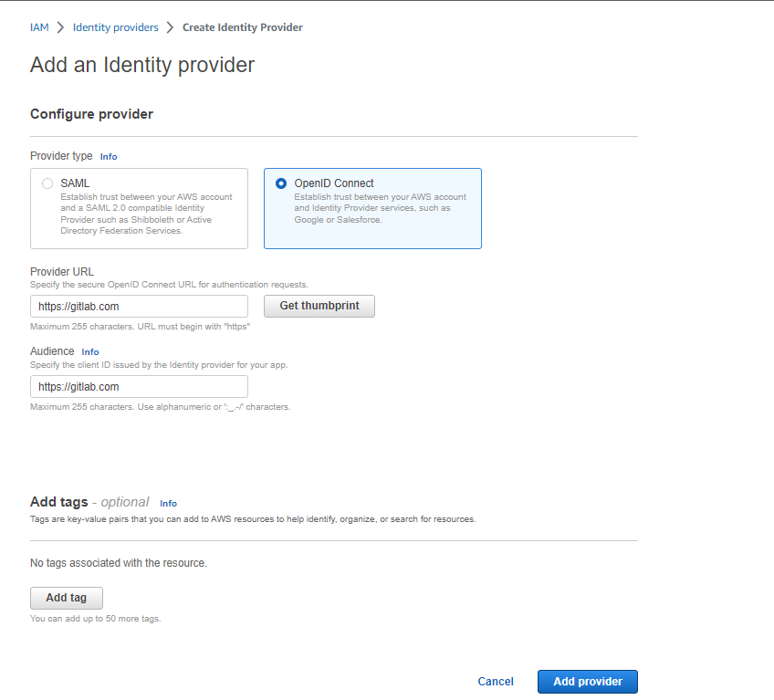Select the https://gitlab.com text in Audience
Viewport: 774px width, 700px height.
81,386
